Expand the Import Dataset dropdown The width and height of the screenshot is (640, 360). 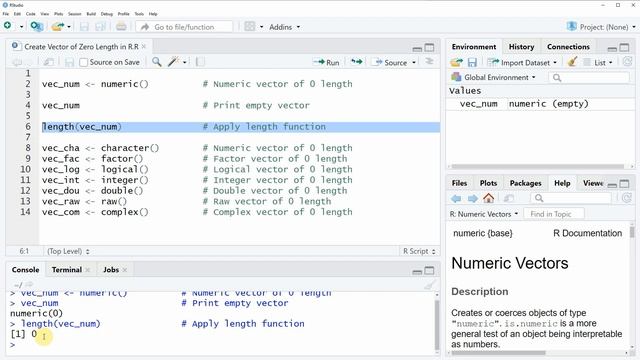pyautogui.click(x=555, y=63)
